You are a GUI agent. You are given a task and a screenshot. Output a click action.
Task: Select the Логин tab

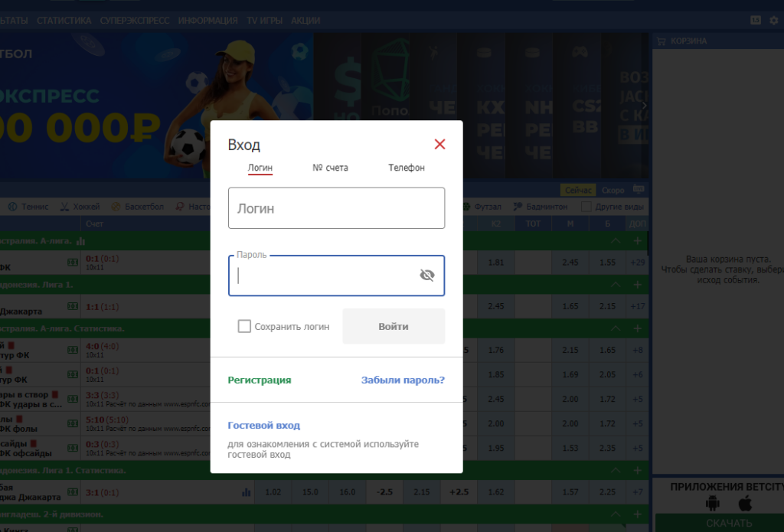[260, 168]
